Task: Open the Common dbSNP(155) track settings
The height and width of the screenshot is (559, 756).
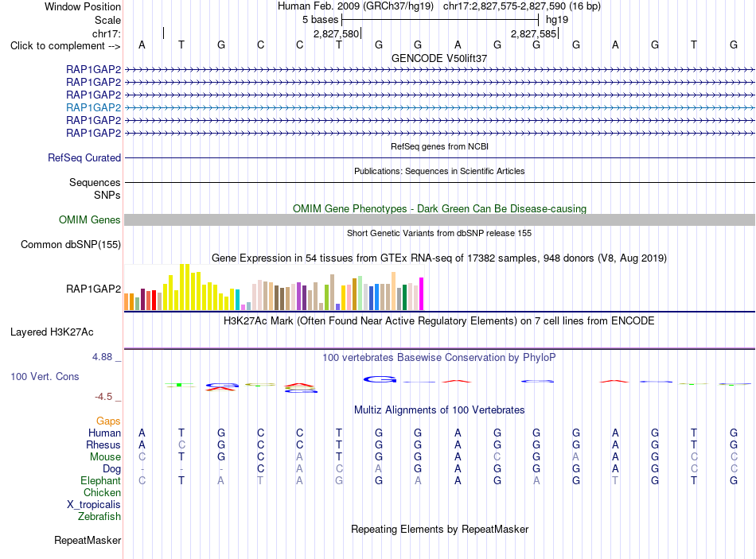Action: (x=71, y=244)
